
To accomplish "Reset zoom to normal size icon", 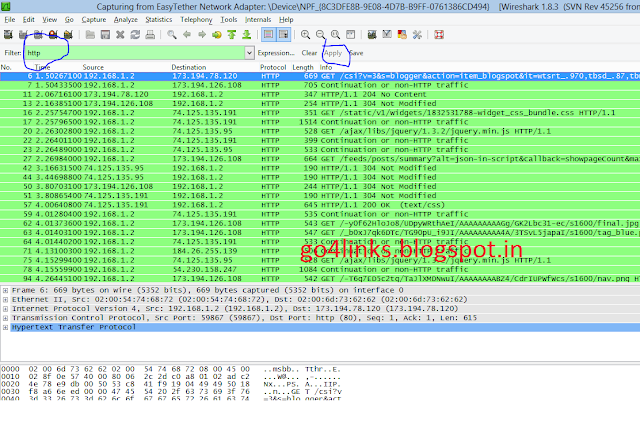I will (x=335, y=35).
